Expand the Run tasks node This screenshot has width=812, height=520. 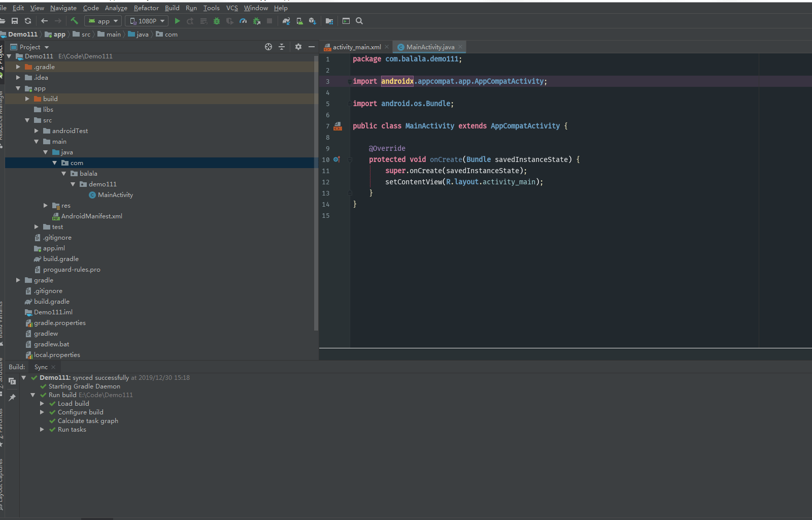tap(42, 430)
